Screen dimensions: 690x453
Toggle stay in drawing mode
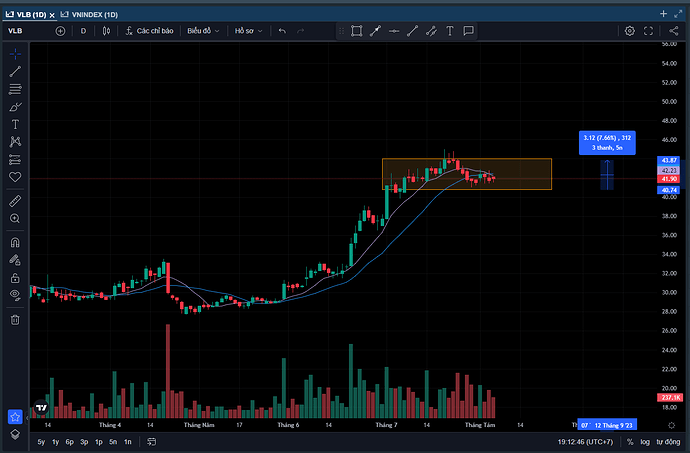15,260
